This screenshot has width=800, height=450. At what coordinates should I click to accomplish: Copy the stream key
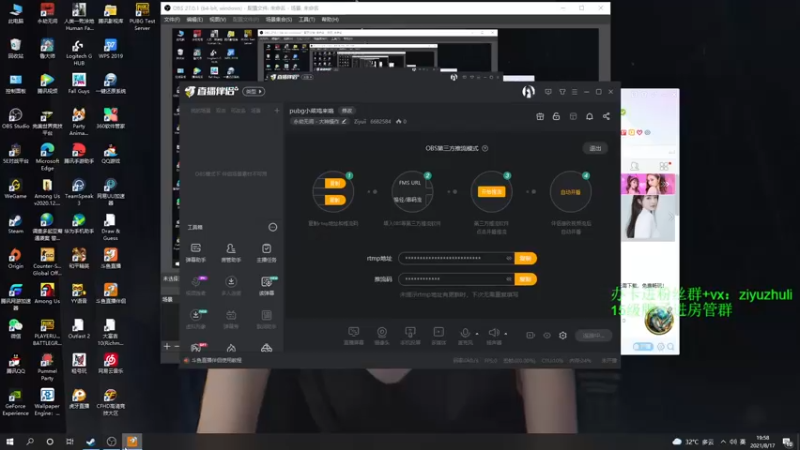[526, 279]
